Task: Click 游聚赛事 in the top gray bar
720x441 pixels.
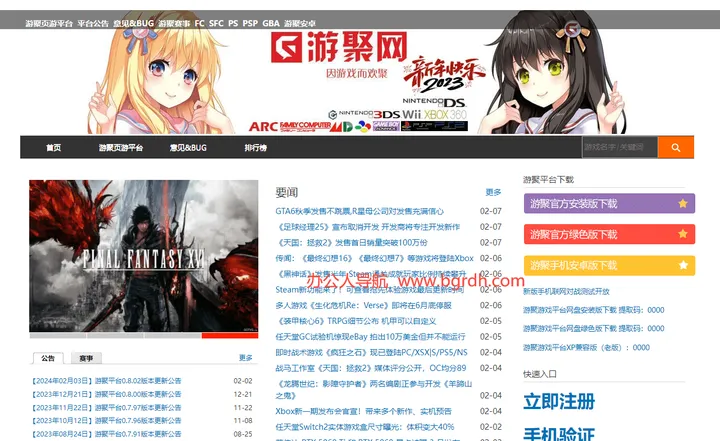Action: click(x=174, y=23)
